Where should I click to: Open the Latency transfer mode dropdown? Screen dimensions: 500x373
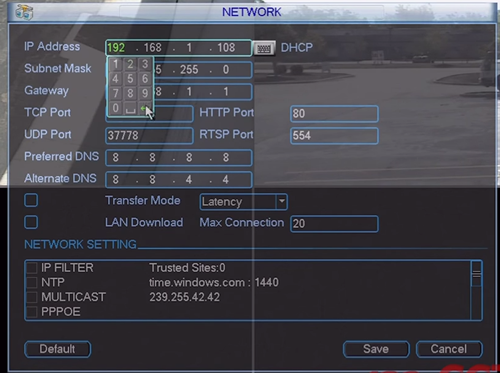click(x=244, y=202)
